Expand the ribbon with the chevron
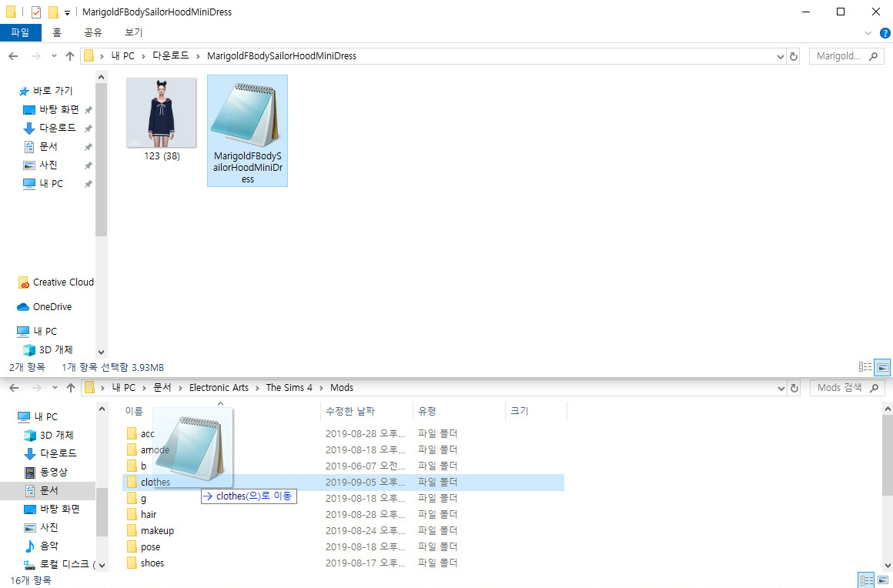 868,33
